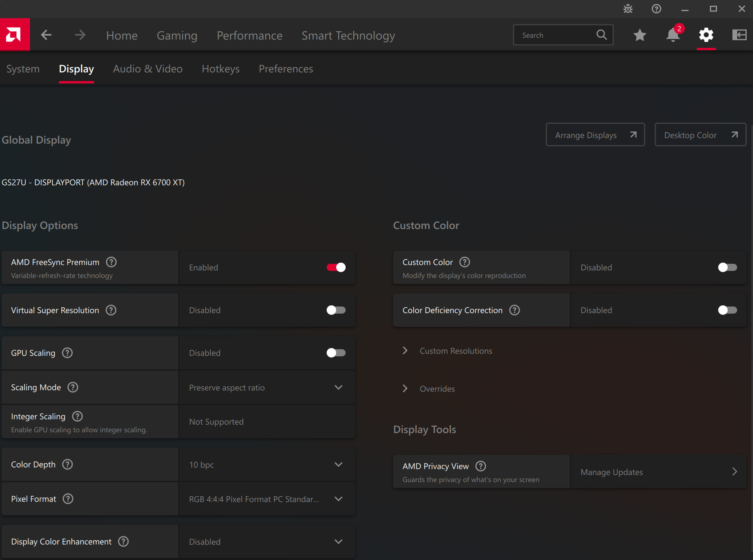
Task: Open the Performance menu
Action: (250, 36)
